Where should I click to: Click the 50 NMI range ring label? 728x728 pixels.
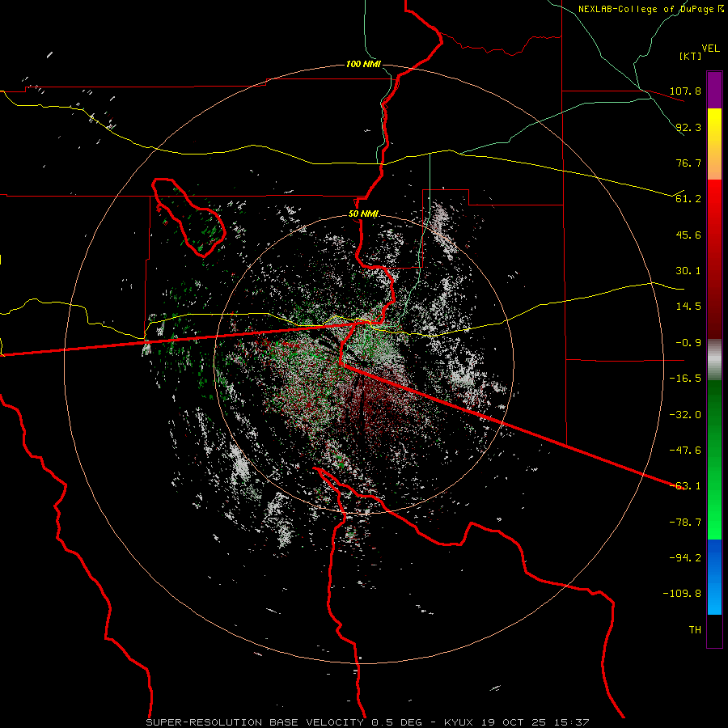363,214
